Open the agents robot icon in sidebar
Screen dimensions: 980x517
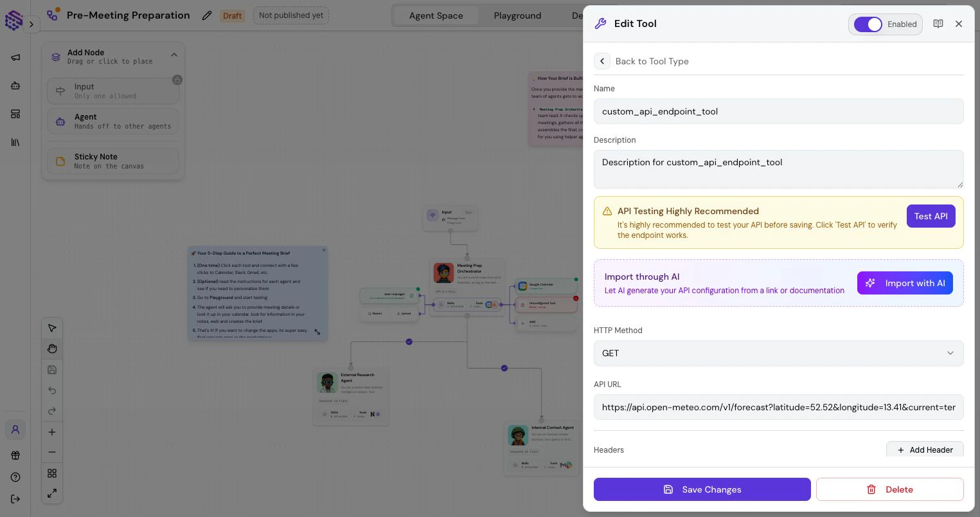click(x=15, y=86)
